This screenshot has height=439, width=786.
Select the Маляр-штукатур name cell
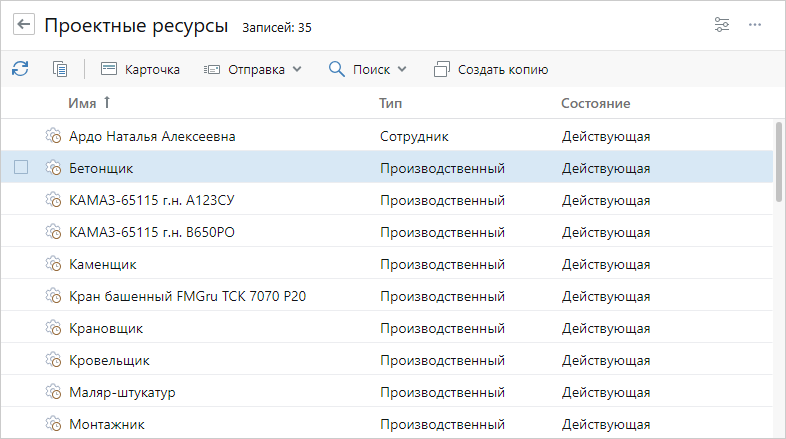pyautogui.click(x=122, y=393)
